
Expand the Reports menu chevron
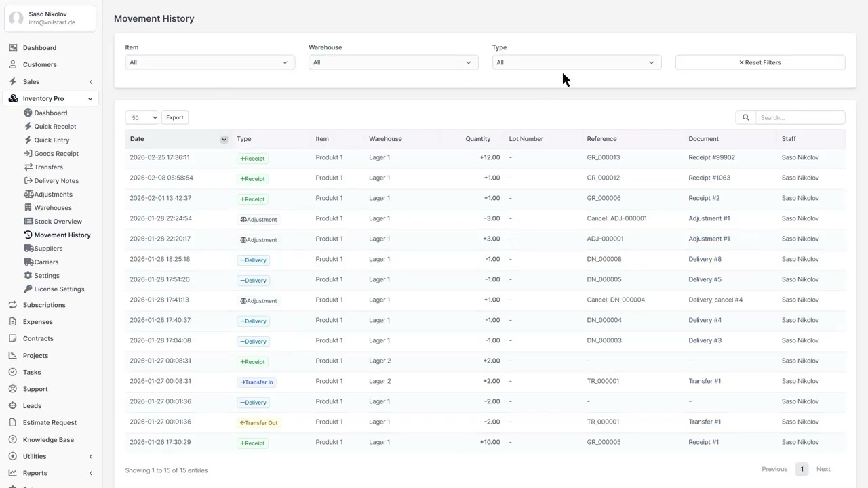[x=91, y=473]
